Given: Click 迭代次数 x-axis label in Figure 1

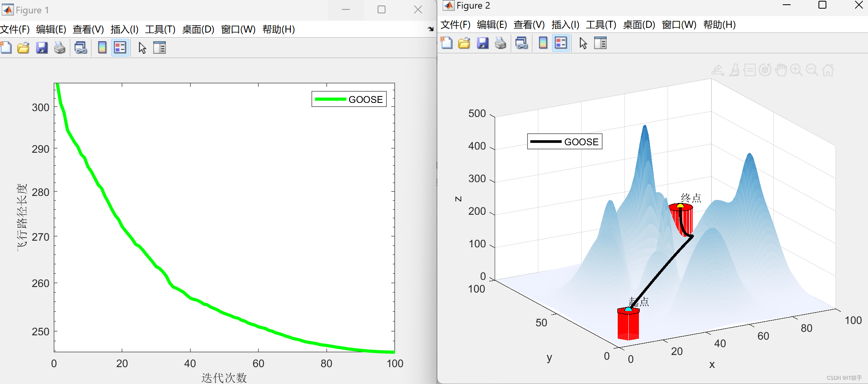Looking at the screenshot, I should [x=224, y=377].
